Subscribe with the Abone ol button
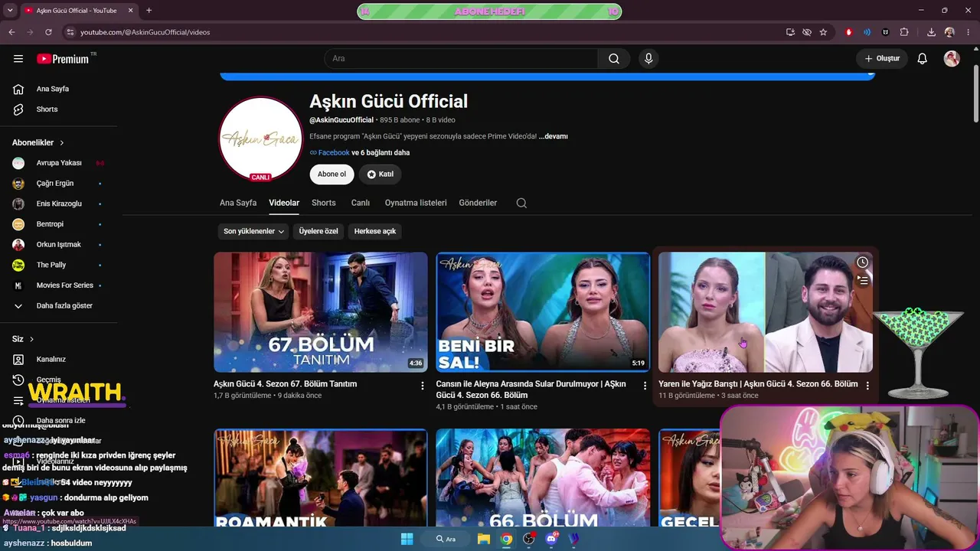The height and width of the screenshot is (551, 980). click(x=332, y=174)
